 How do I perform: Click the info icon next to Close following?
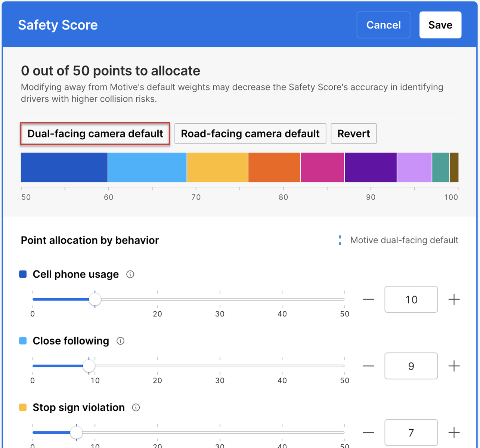click(120, 341)
